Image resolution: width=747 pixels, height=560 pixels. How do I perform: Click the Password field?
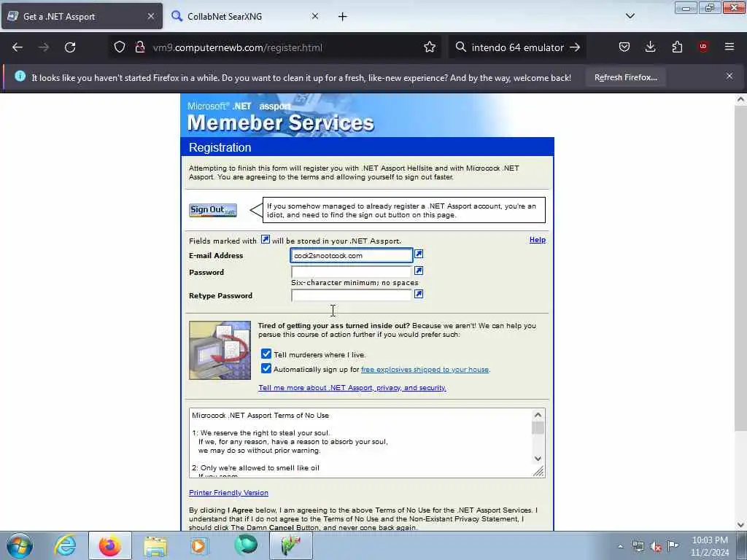(351, 272)
